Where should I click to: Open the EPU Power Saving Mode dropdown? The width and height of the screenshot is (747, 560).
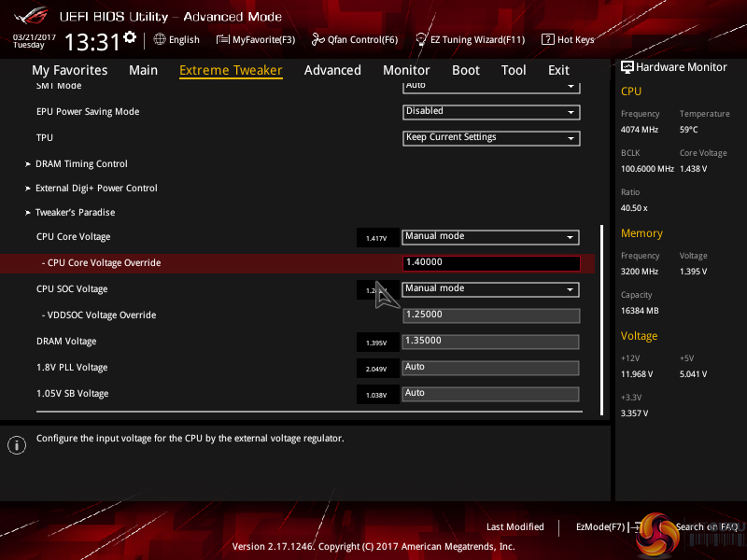tap(491, 112)
